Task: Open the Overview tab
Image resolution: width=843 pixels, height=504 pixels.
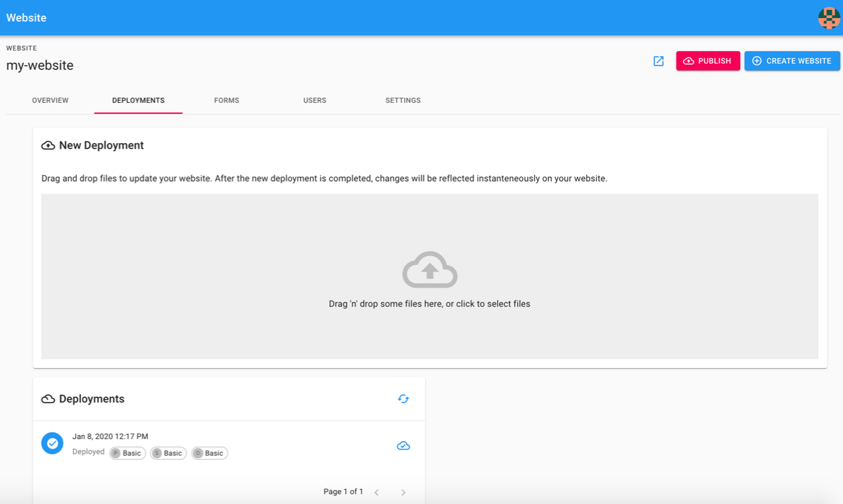Action: 50,100
